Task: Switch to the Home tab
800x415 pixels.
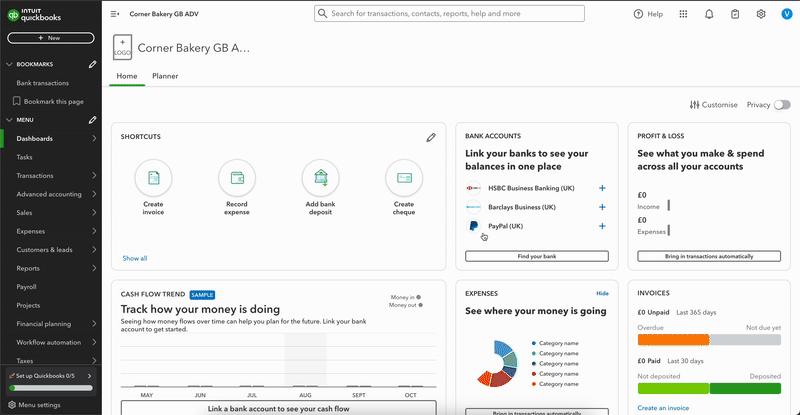Action: [x=127, y=76]
